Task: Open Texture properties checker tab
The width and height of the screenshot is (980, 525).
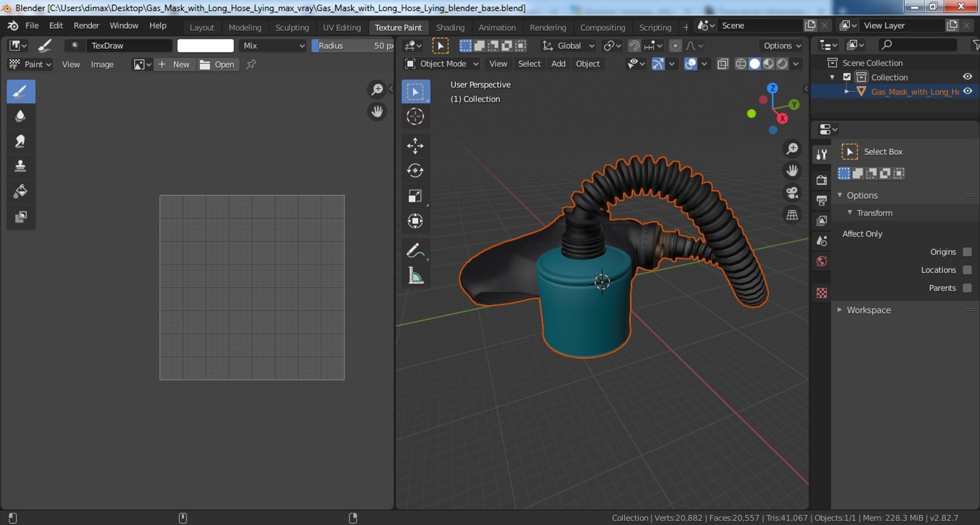Action: click(x=822, y=293)
